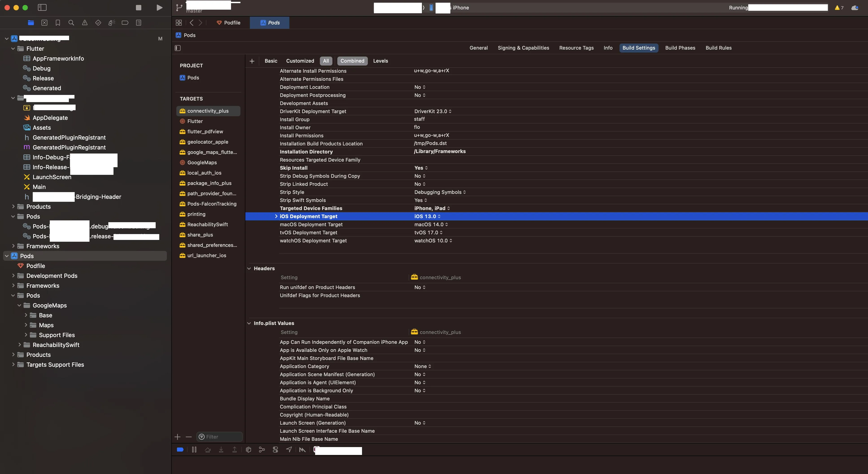868x474 pixels.
Task: Open the Issue navigator warning icon
Action: coord(85,23)
